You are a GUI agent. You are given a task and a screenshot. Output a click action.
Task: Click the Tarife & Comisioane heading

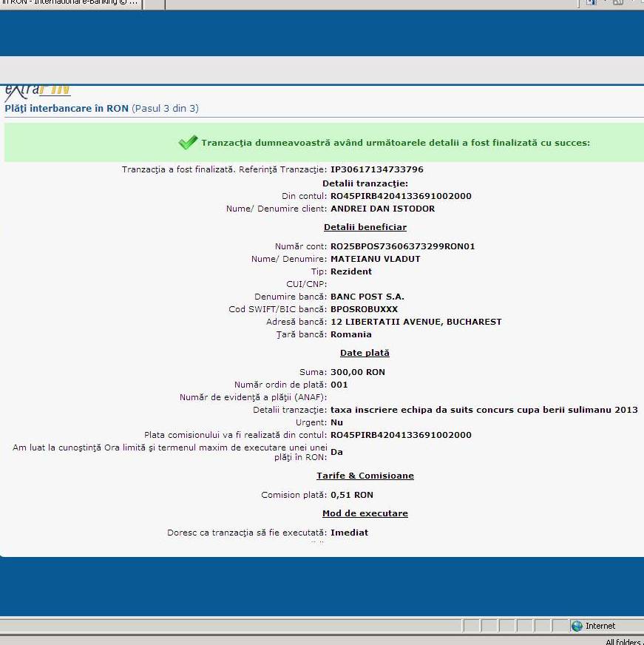(x=365, y=476)
